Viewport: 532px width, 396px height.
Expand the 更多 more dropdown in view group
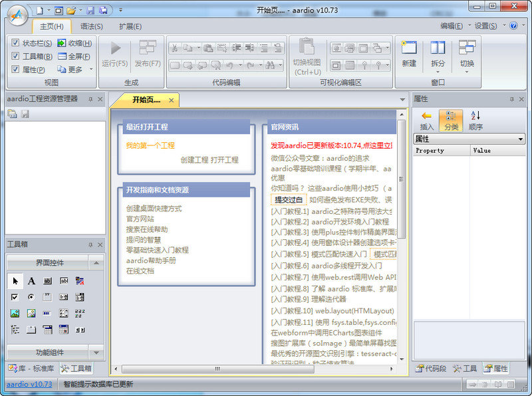point(91,69)
